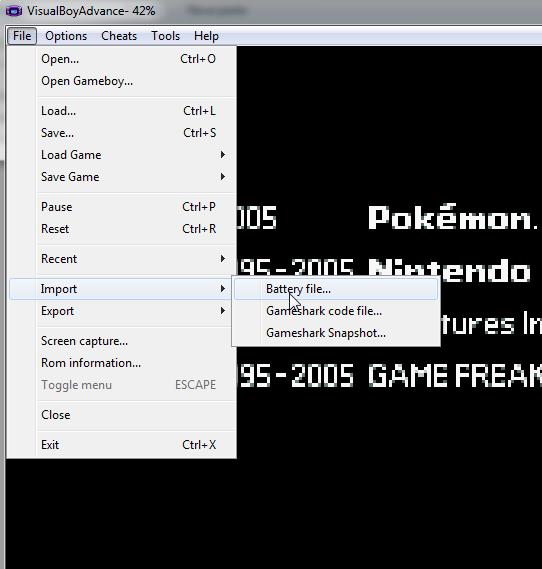The width and height of the screenshot is (542, 569).
Task: Choose Screen capture... entry
Action: click(x=122, y=341)
